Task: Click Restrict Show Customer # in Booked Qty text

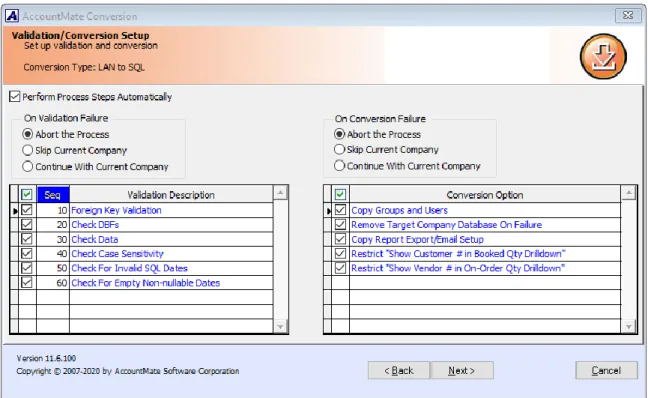Action: tap(458, 254)
